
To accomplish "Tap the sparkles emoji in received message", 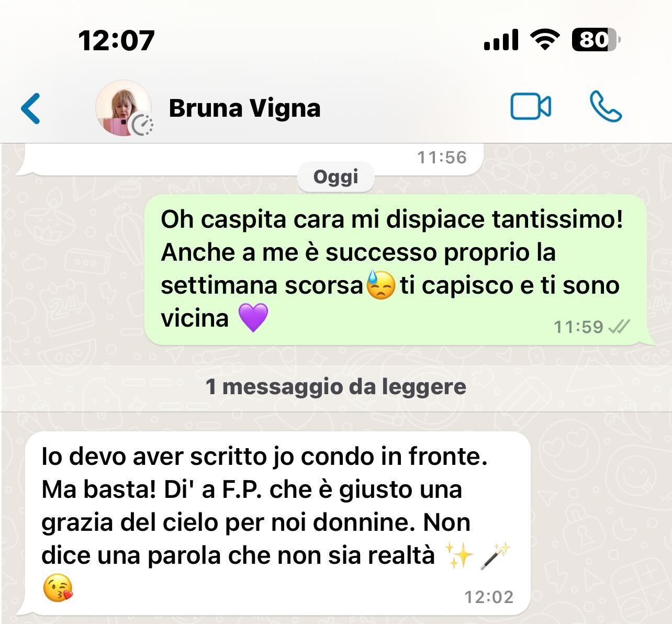I will (x=459, y=555).
